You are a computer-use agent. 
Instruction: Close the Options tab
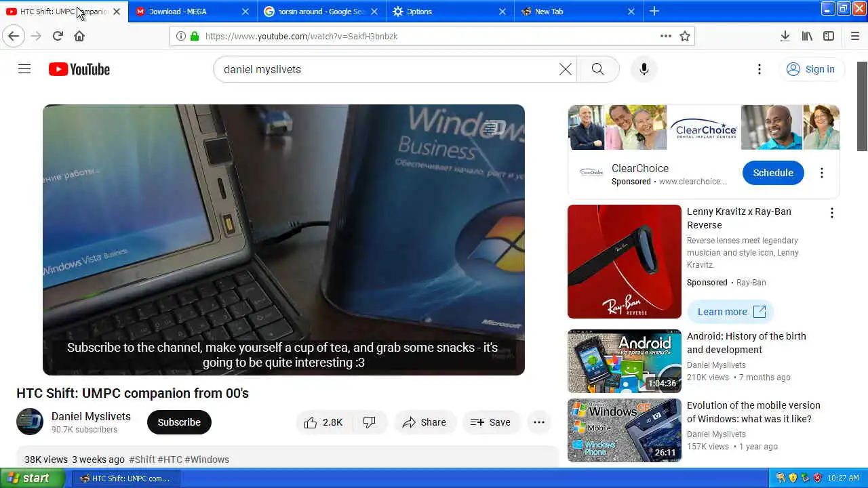[x=502, y=12]
